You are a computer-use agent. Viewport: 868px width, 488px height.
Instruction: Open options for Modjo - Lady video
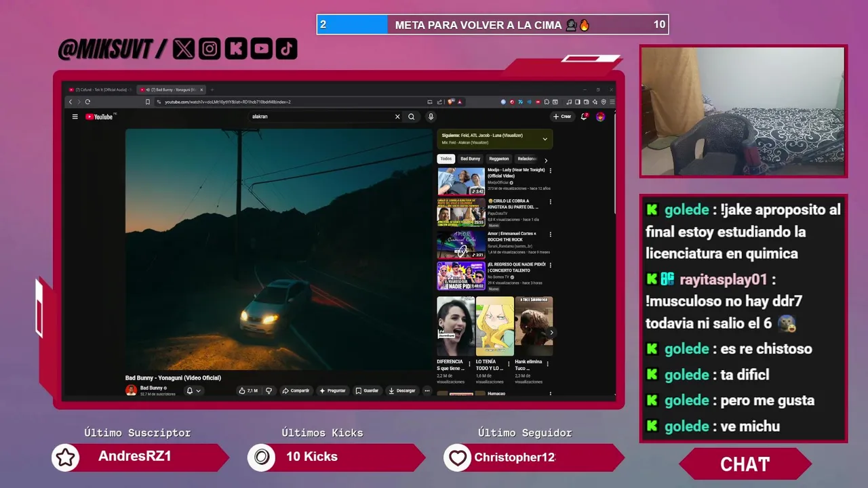550,171
